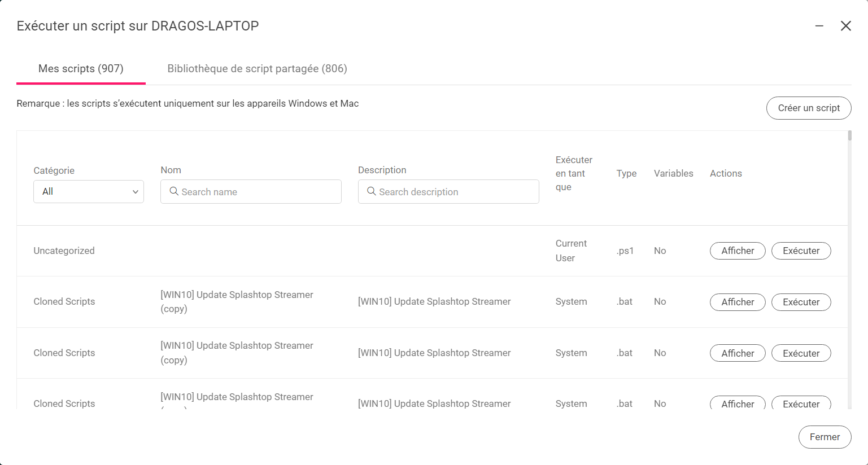
Task: Close the dialog with the X icon
Action: tap(845, 26)
